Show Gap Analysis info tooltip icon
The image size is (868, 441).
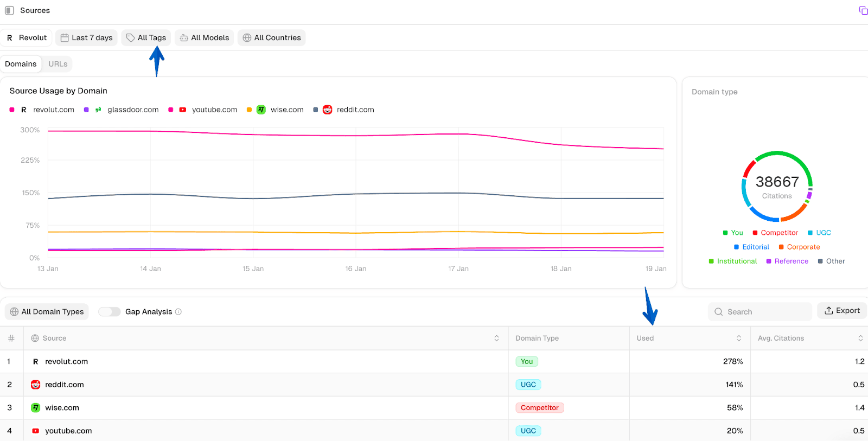coord(178,311)
